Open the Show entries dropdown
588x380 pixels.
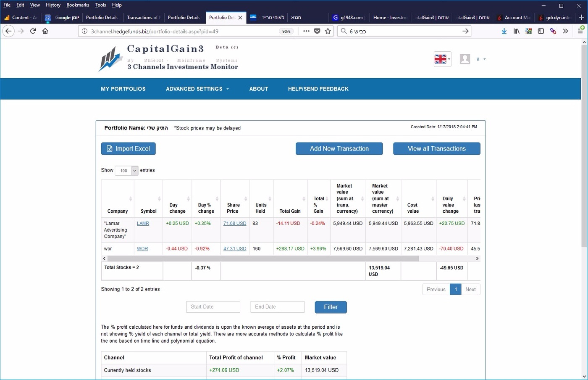click(x=126, y=170)
